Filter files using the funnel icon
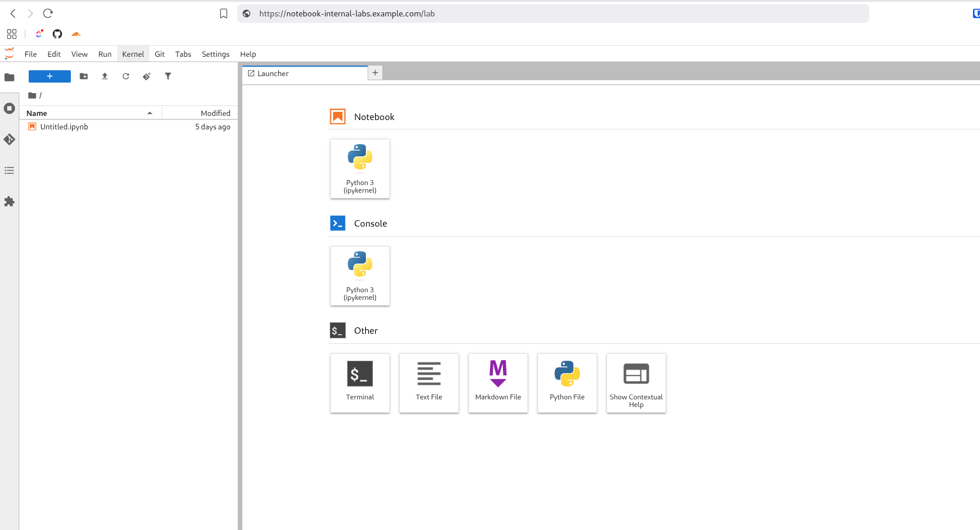The height and width of the screenshot is (530, 980). (x=168, y=76)
